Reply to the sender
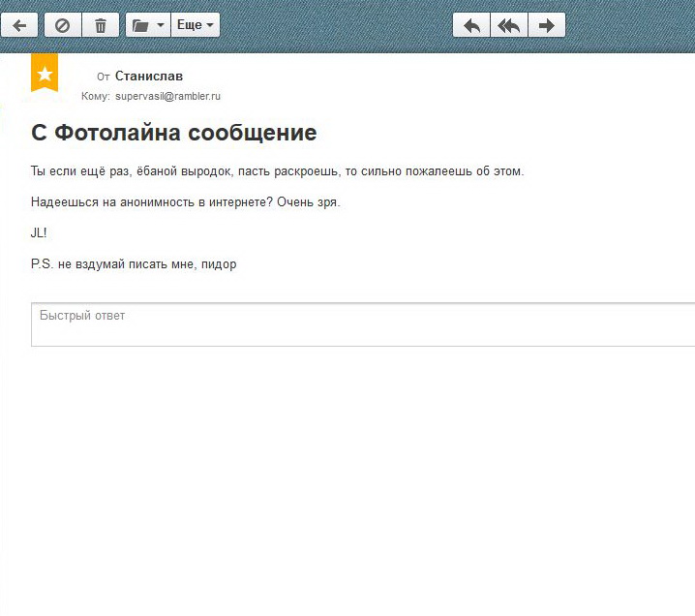695x616 pixels. [x=471, y=25]
